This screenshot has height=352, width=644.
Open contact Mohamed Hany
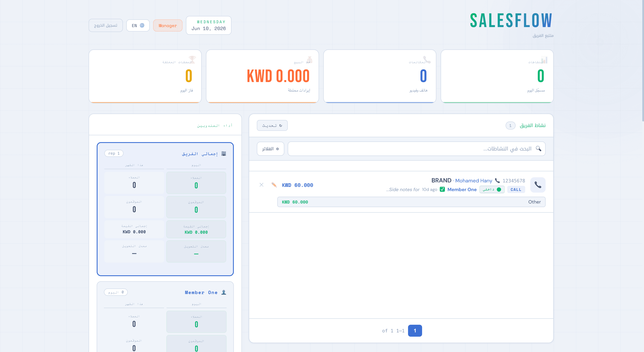pos(473,180)
